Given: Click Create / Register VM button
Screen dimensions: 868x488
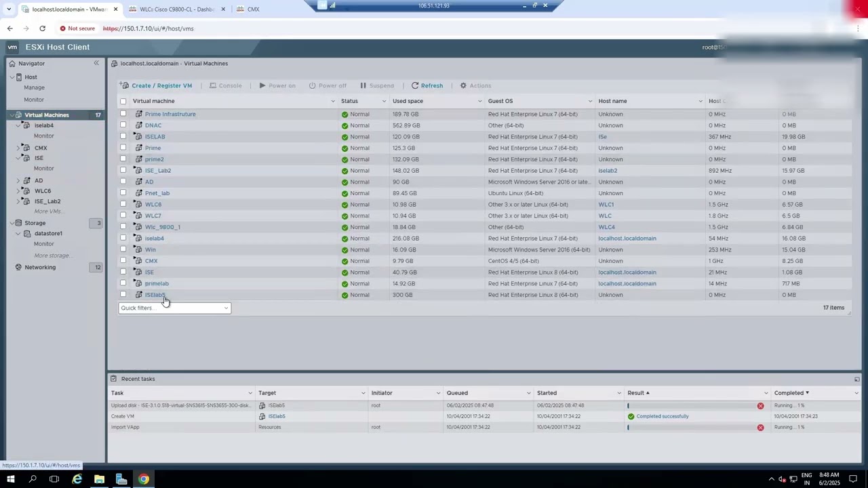Looking at the screenshot, I should tap(156, 85).
